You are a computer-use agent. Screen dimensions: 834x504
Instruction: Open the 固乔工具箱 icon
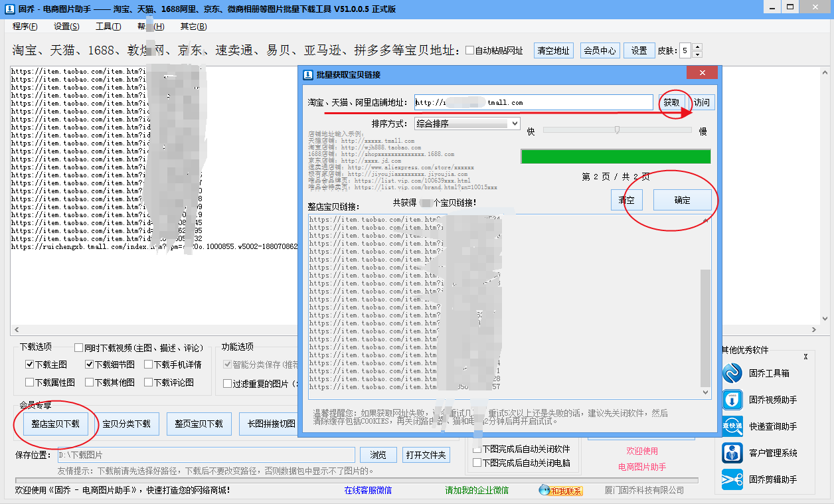732,373
